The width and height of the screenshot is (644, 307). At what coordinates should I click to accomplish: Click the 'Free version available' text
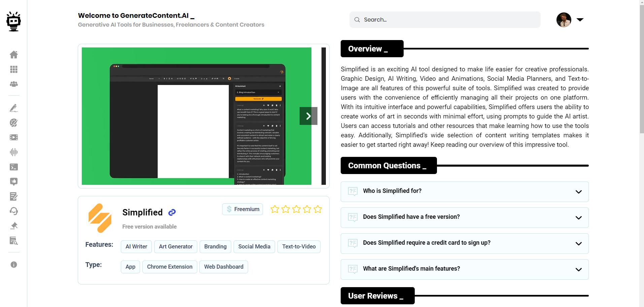(x=149, y=227)
